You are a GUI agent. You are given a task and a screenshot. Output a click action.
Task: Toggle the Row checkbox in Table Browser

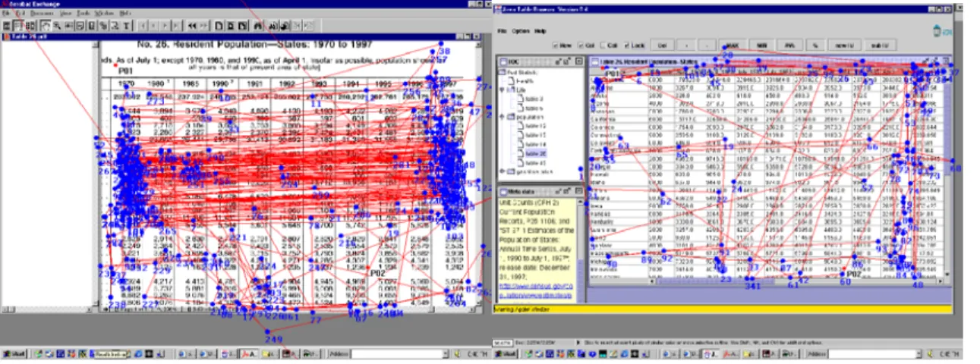[555, 45]
